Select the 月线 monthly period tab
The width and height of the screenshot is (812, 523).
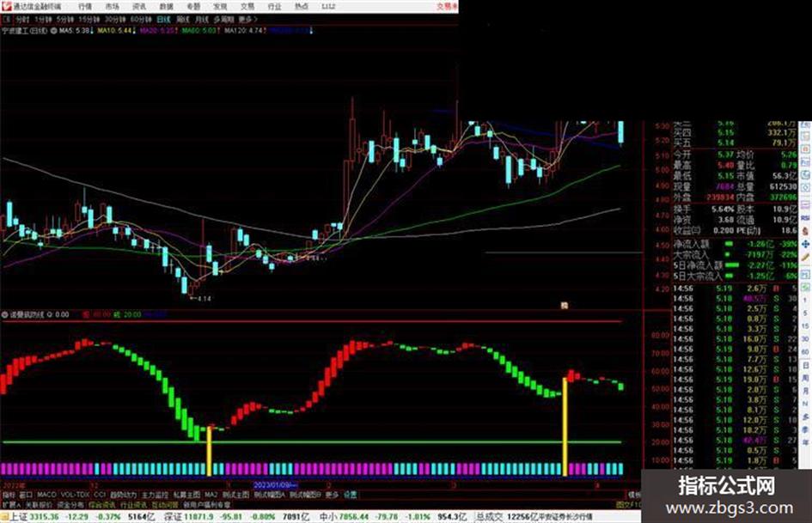click(201, 19)
